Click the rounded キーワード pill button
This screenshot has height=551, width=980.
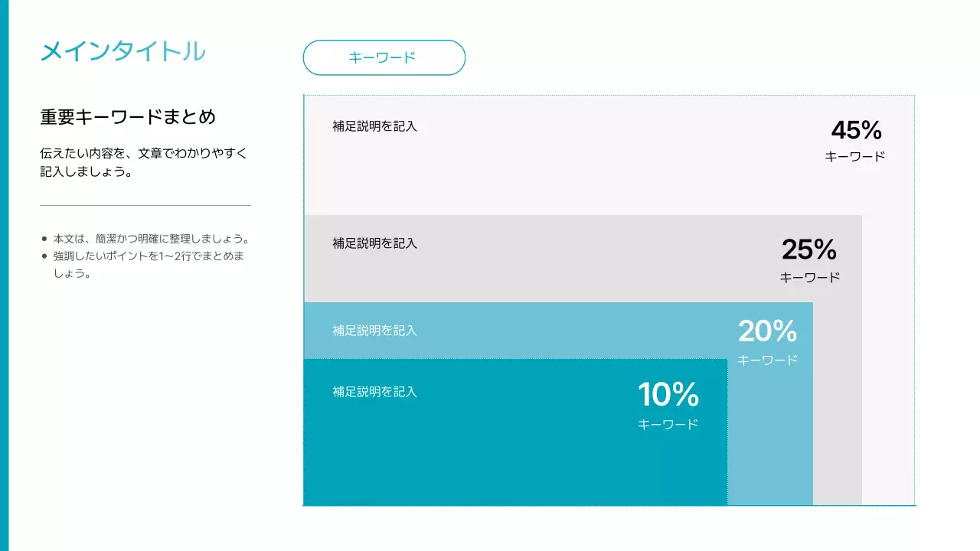tap(384, 57)
